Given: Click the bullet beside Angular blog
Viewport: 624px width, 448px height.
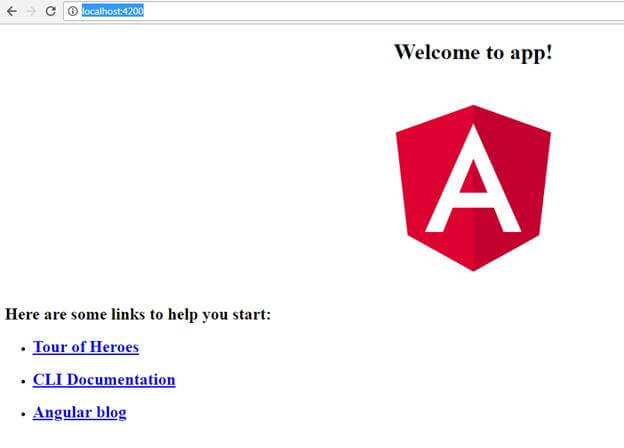Looking at the screenshot, I should [x=23, y=414].
